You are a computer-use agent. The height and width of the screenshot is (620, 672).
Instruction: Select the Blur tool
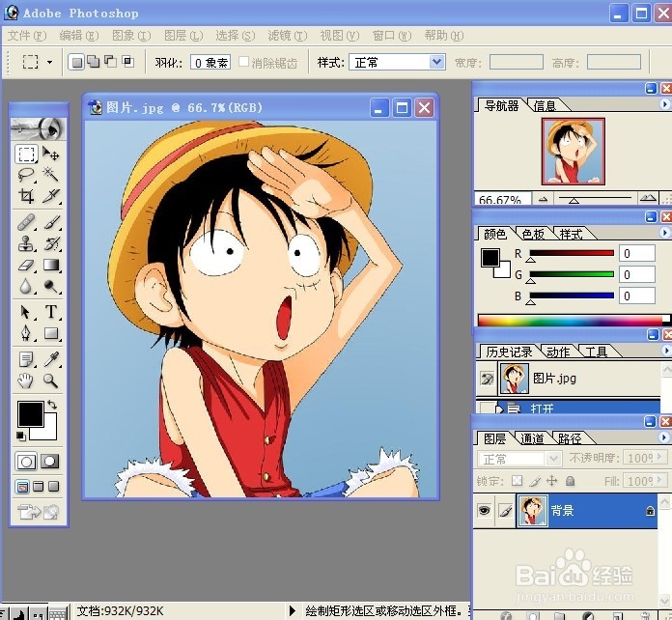pyautogui.click(x=26, y=286)
